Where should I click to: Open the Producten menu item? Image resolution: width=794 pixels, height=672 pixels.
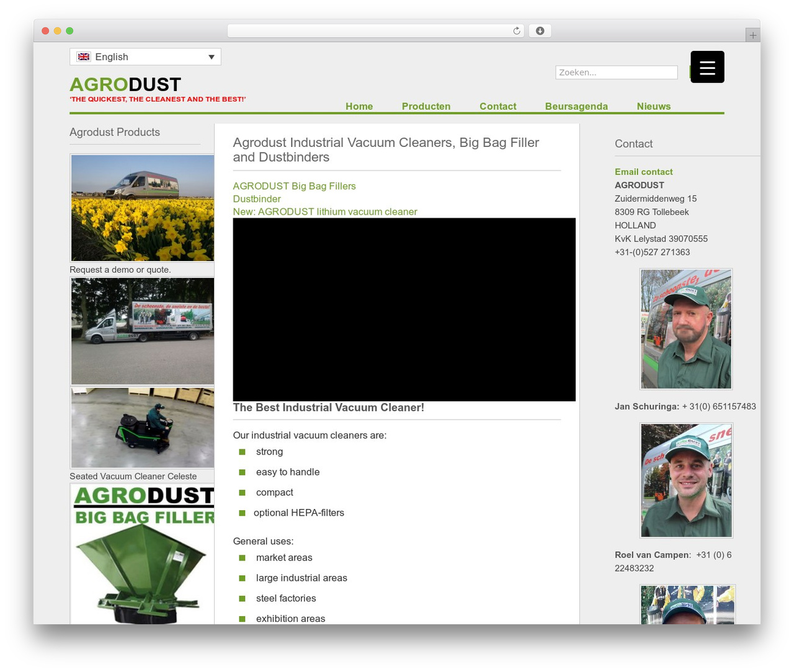(426, 106)
